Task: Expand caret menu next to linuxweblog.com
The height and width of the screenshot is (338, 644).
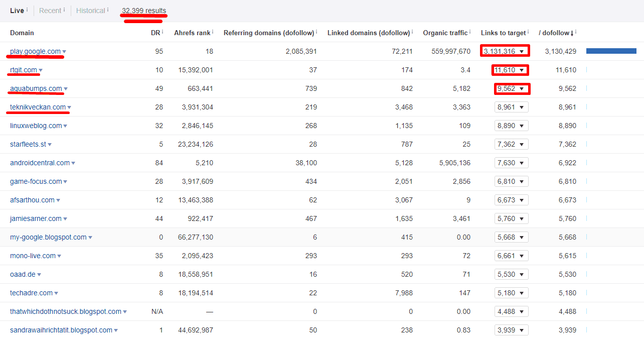Action: click(x=65, y=126)
